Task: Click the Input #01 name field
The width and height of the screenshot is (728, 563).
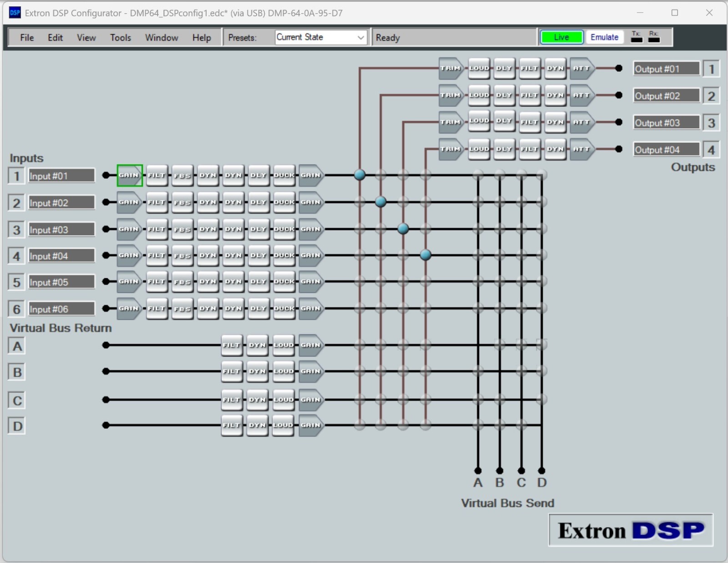Action: (62, 176)
